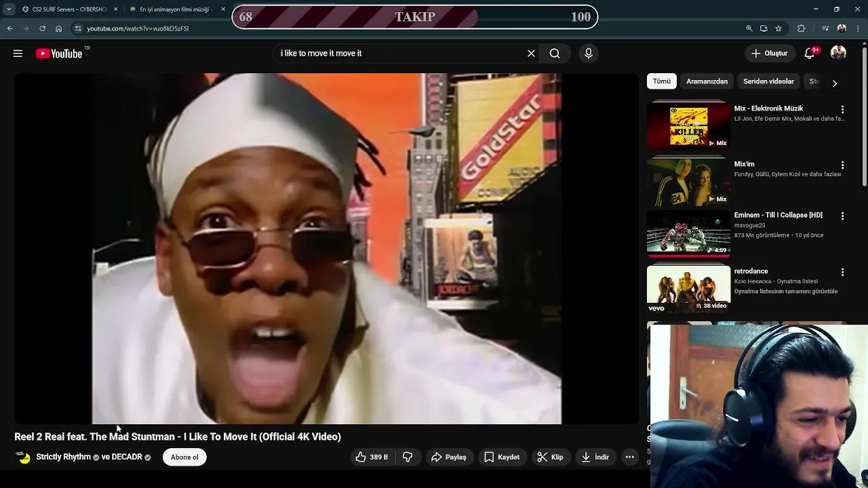Open more actions under the video
868x488 pixels.
coord(629,457)
